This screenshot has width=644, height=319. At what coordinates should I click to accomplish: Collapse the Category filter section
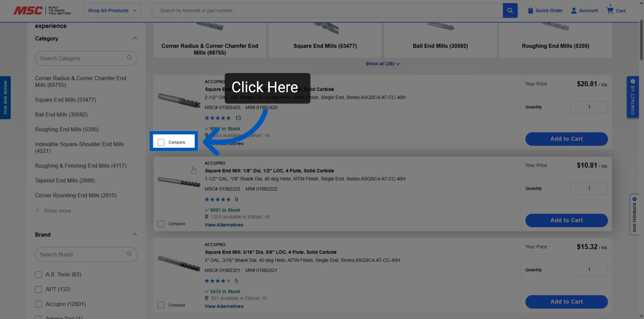tap(135, 38)
